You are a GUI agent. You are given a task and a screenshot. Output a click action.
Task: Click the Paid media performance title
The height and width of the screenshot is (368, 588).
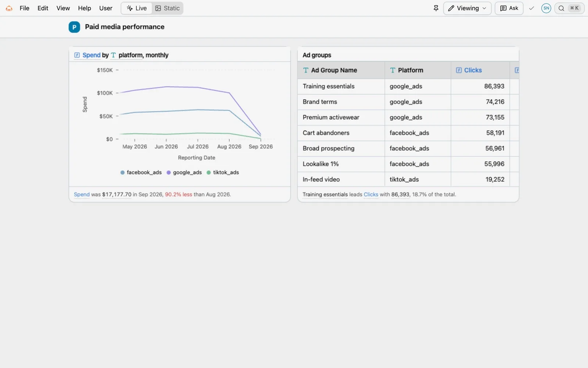point(125,27)
